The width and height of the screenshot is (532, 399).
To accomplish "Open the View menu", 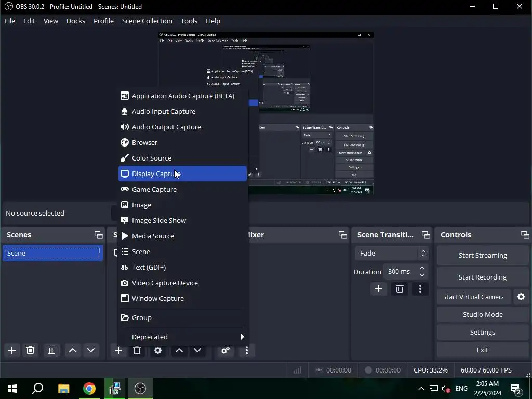I will pyautogui.click(x=51, y=21).
